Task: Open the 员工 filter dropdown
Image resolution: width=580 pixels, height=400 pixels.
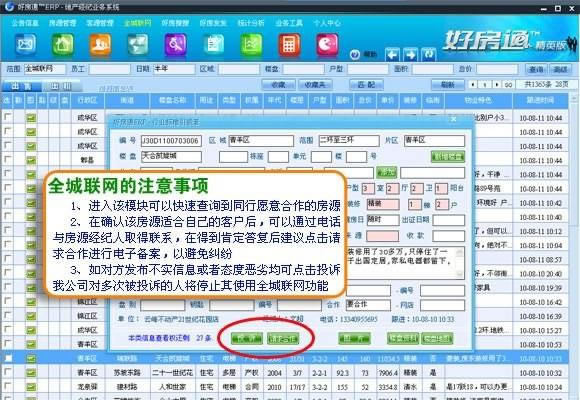Action: click(x=109, y=69)
